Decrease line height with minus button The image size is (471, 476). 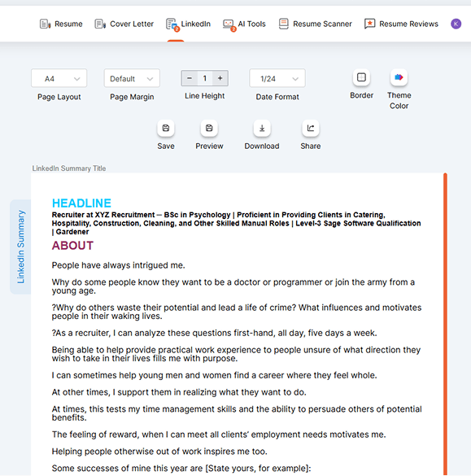tap(190, 78)
